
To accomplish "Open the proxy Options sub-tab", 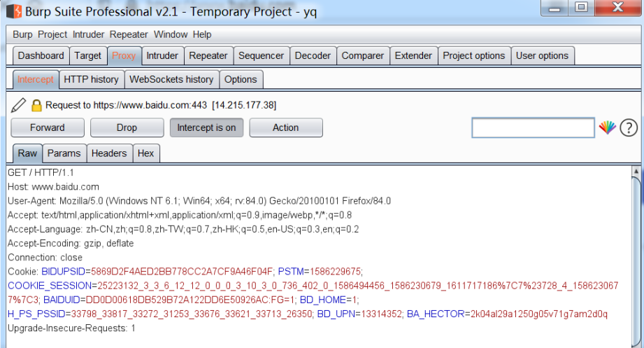I will point(241,79).
